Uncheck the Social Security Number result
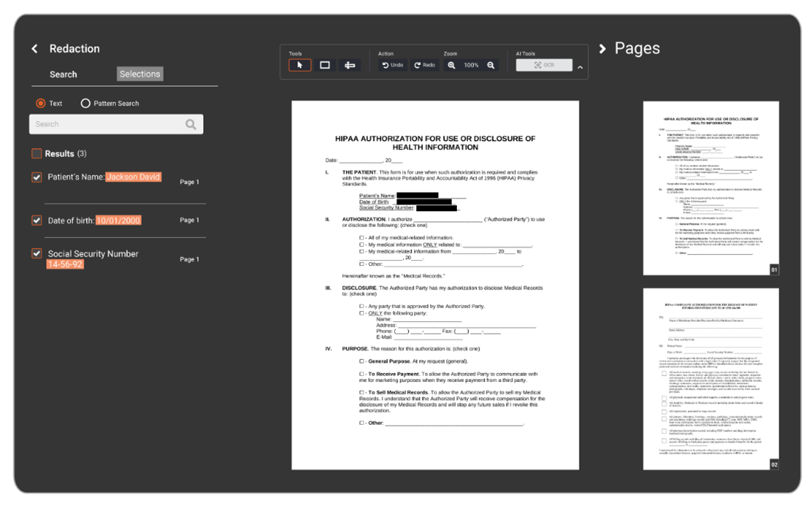The height and width of the screenshot is (506, 812). (x=37, y=253)
